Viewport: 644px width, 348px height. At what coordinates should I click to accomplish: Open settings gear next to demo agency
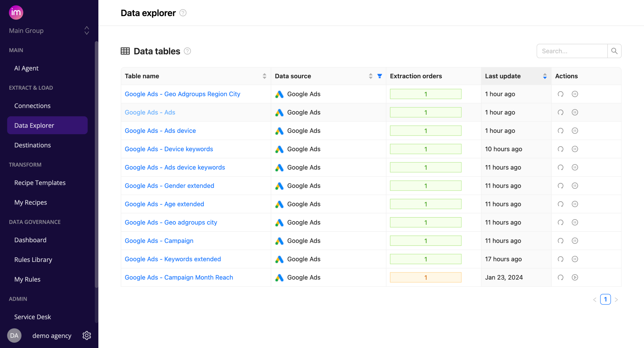87,335
